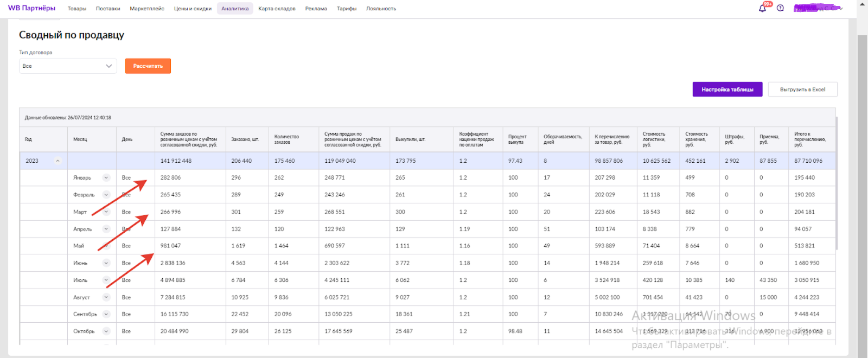Click the WB Партнёры logo

(x=31, y=8)
